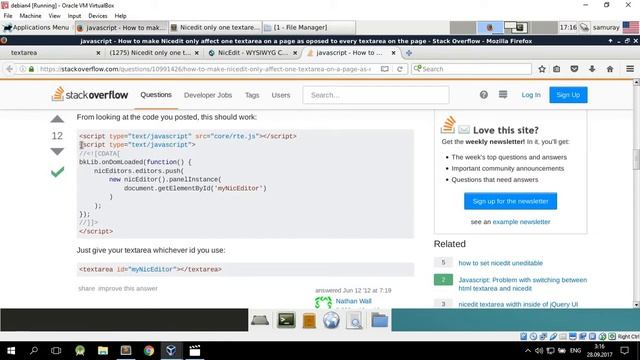Screen dimensions: 640x360
Task: Close the NicEdit - WYSIWYG tab
Action: pyautogui.click(x=295, y=53)
